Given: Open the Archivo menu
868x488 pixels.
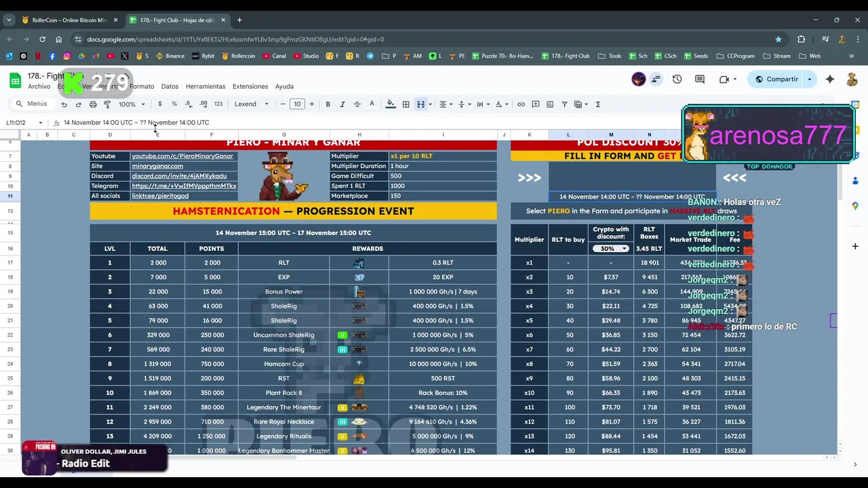Looking at the screenshot, I should click(x=39, y=87).
